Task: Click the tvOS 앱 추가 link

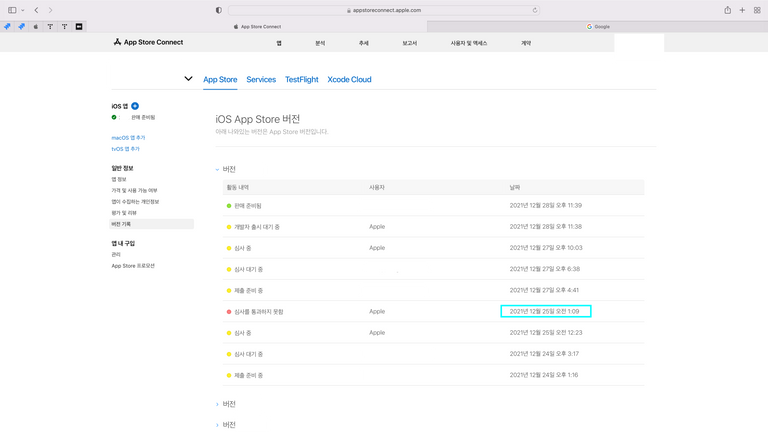Action: click(125, 149)
